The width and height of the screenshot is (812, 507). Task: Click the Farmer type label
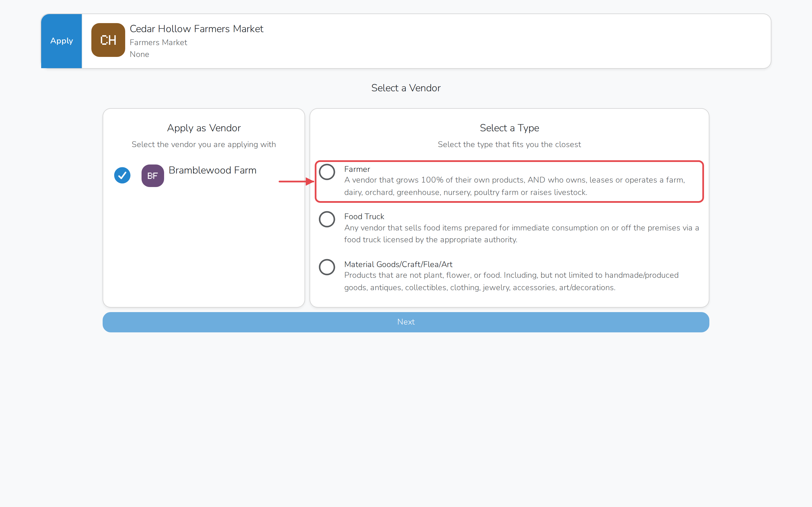tap(357, 169)
